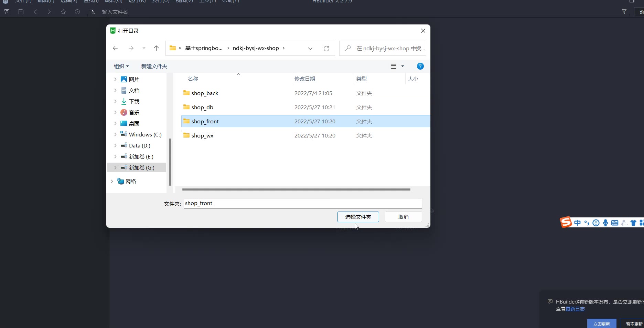Sort by the 修改日期 column header
Viewport: 644px width, 328px height.
tap(305, 79)
